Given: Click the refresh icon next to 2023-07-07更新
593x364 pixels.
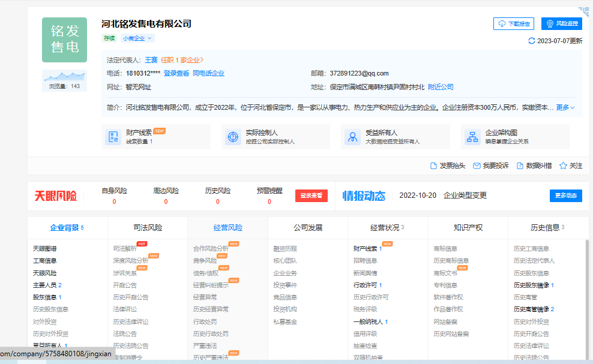Looking at the screenshot, I should (531, 41).
